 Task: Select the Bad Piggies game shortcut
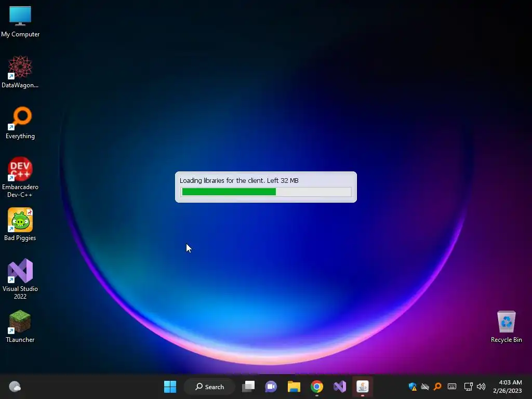(20, 224)
